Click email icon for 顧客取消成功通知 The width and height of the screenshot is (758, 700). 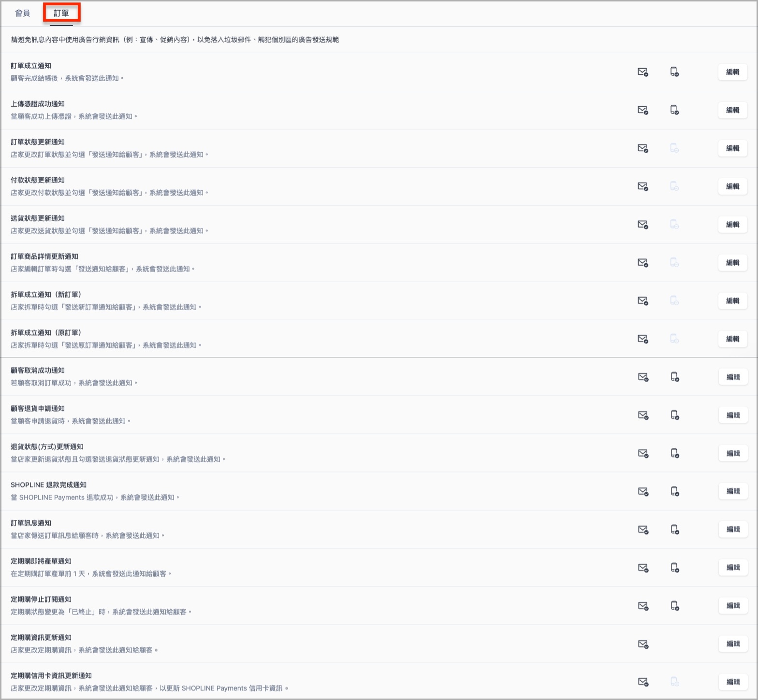pos(643,377)
